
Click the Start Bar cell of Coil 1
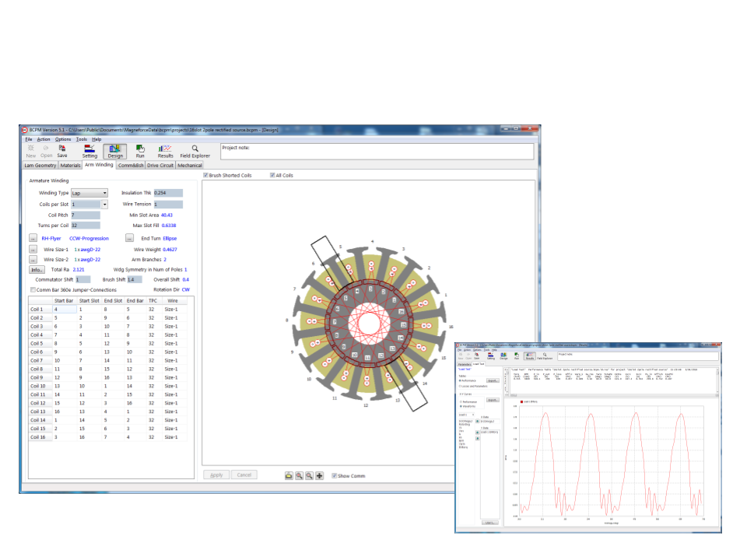point(65,309)
